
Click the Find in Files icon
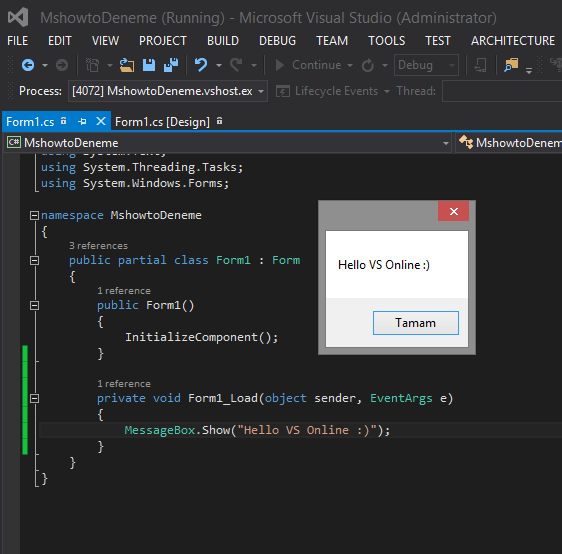pos(511,65)
